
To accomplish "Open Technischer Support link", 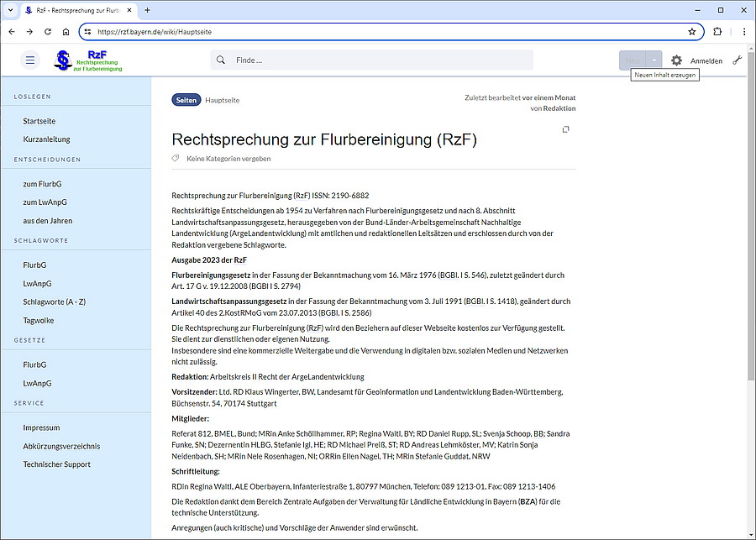I will click(56, 464).
